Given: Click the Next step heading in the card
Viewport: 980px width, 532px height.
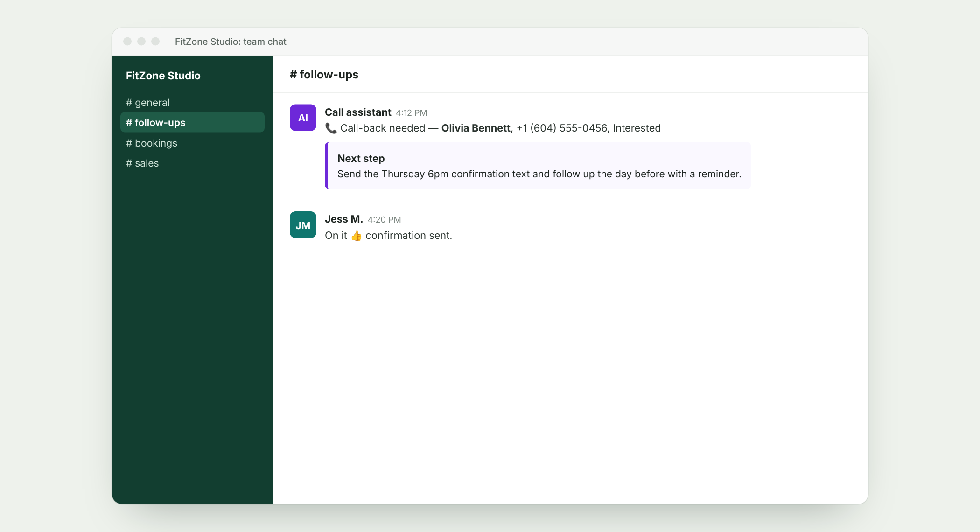Looking at the screenshot, I should click(361, 159).
